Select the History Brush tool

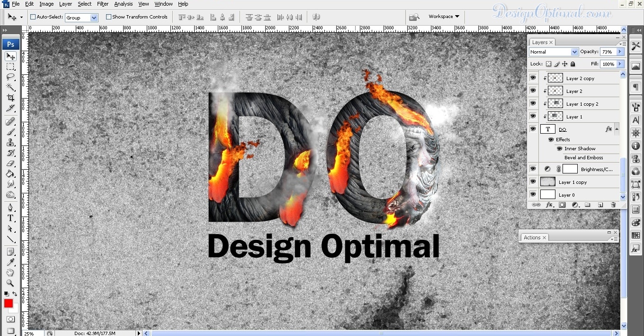click(x=10, y=153)
